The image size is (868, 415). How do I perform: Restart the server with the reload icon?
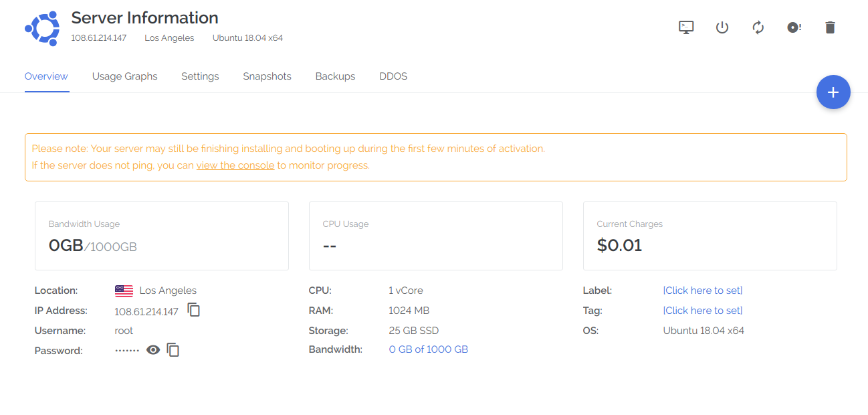pyautogui.click(x=758, y=27)
